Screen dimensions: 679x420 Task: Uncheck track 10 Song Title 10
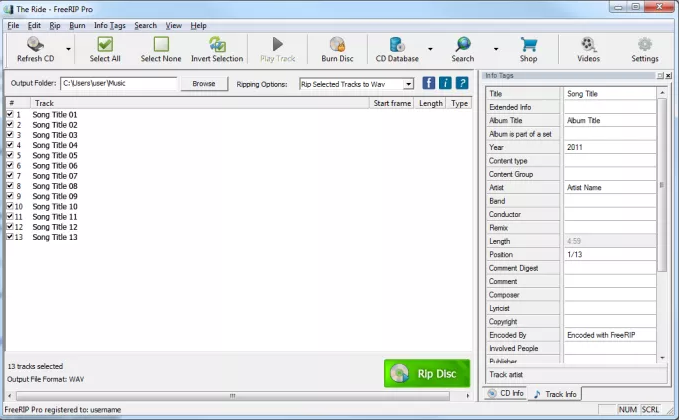point(10,206)
